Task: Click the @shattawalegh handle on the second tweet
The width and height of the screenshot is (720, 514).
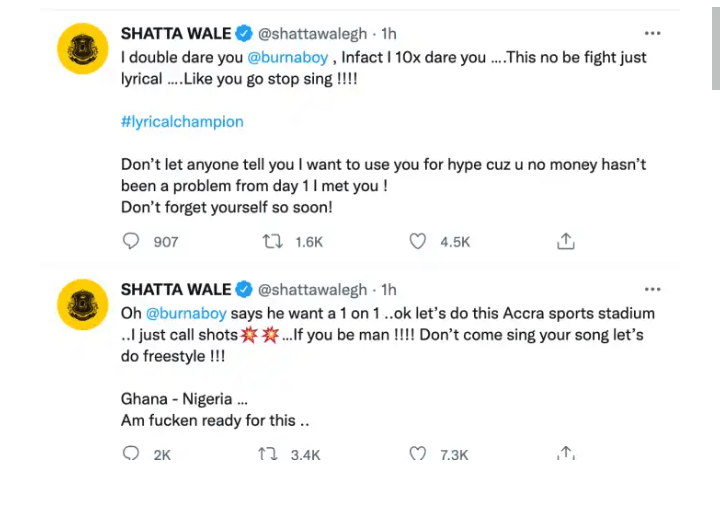Action: pos(312,290)
